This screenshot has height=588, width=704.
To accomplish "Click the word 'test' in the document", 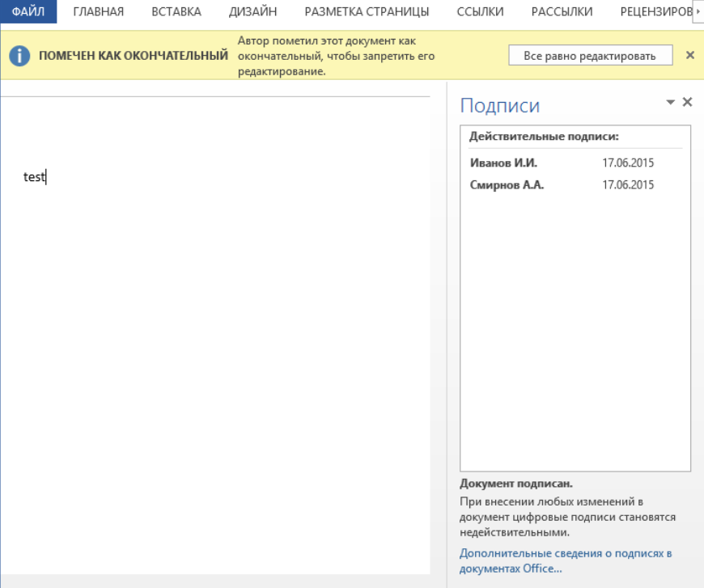I will tap(34, 177).
